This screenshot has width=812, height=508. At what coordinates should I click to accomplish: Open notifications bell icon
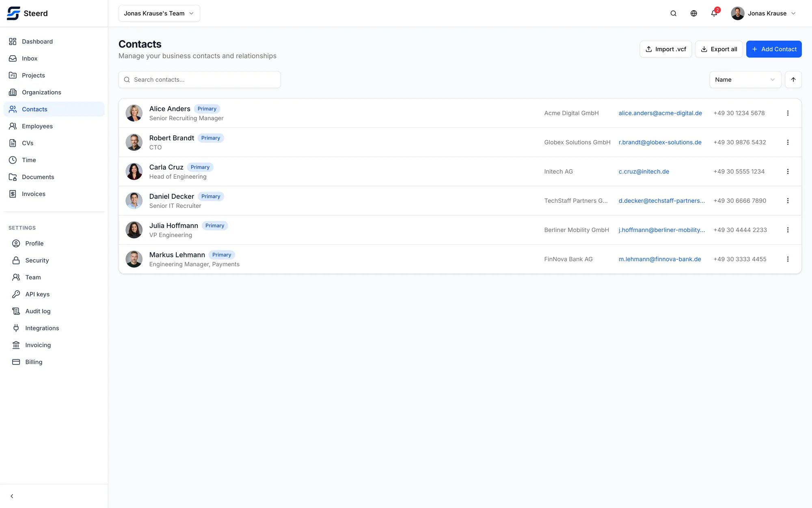click(x=714, y=13)
